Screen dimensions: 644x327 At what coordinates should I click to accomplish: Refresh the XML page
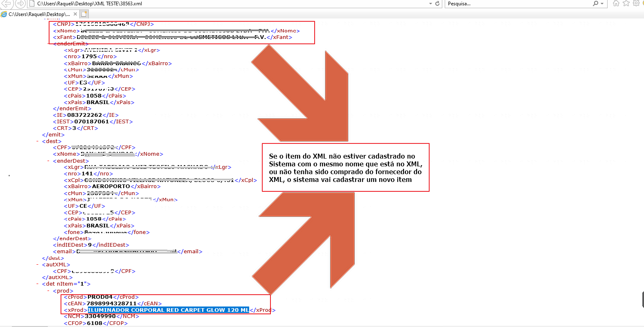coord(437,3)
